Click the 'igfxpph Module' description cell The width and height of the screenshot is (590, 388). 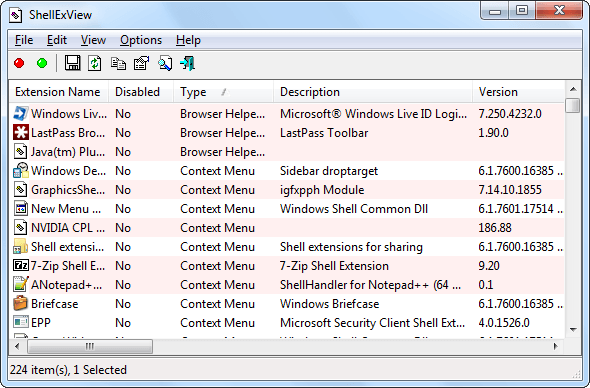point(322,190)
